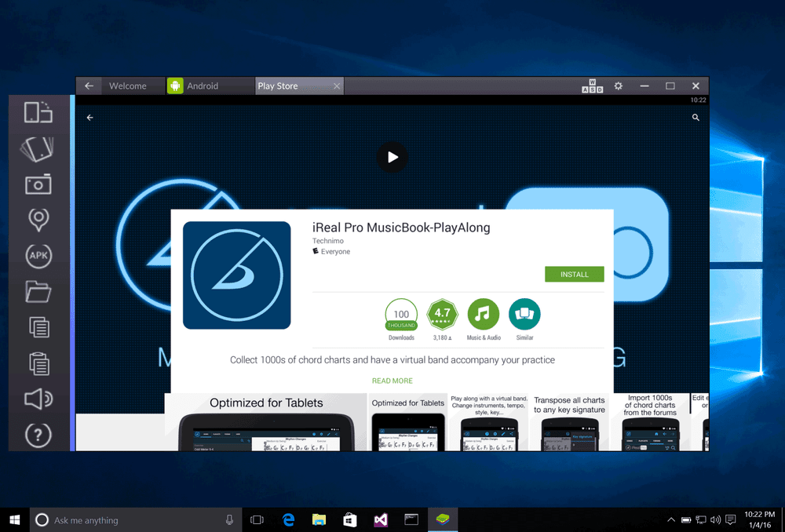Screen dimensions: 785x532
Task: Close the Play Store tab
Action: click(337, 86)
